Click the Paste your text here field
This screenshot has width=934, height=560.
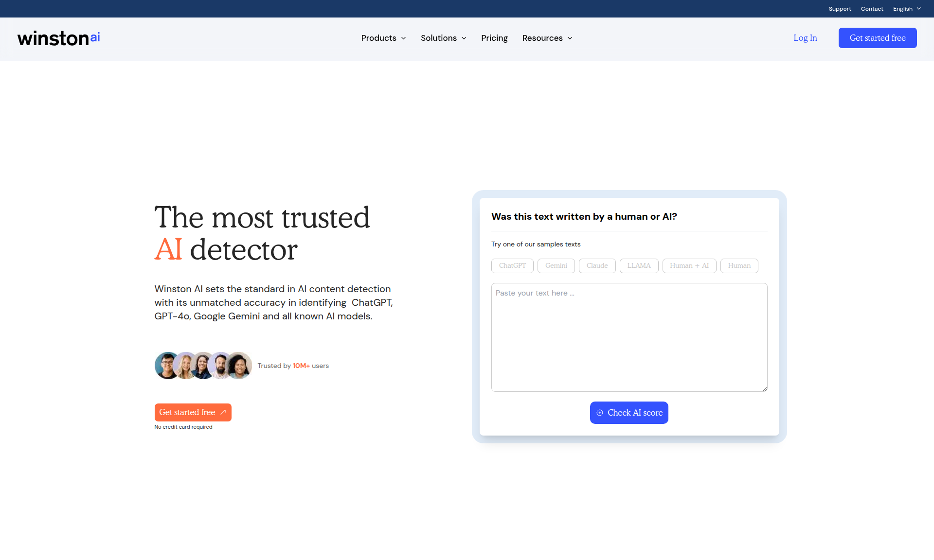coord(629,337)
